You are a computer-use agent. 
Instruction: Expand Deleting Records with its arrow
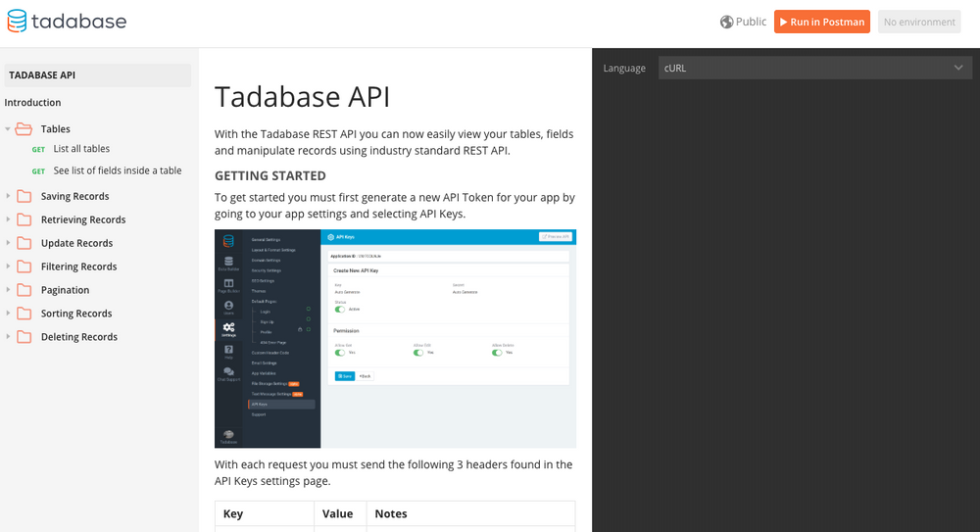(8, 337)
